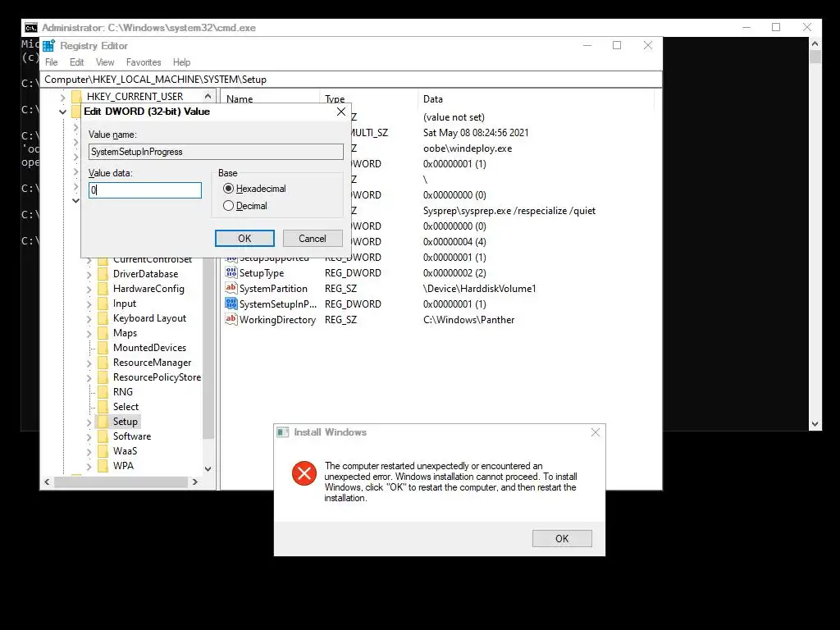
Task: Click the HardwareConfig folder icon
Action: pos(103,289)
